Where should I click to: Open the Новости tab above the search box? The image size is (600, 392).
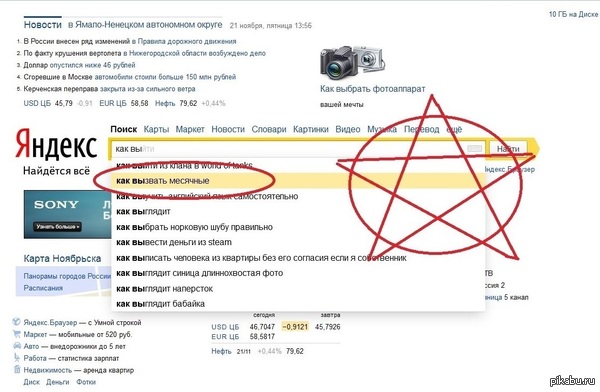coord(228,129)
